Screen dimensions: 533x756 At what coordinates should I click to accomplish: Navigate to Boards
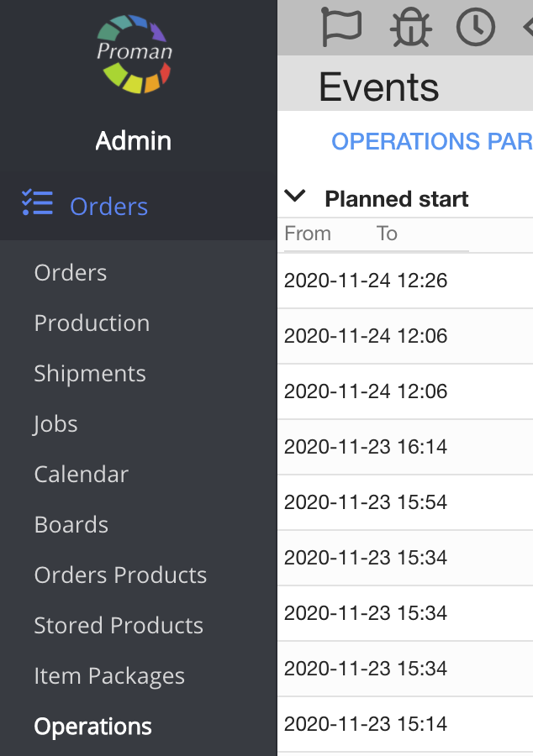pyautogui.click(x=71, y=525)
